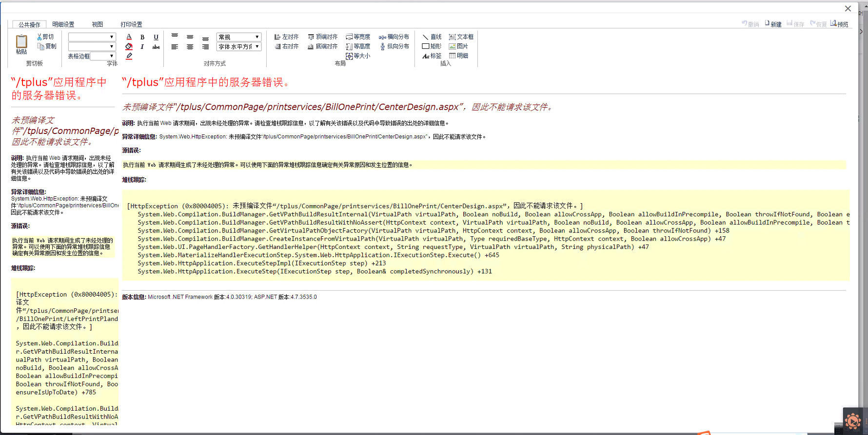Click the main error heading 应用程序中的服务器错误
Image resolution: width=868 pixels, height=435 pixels.
coord(206,82)
